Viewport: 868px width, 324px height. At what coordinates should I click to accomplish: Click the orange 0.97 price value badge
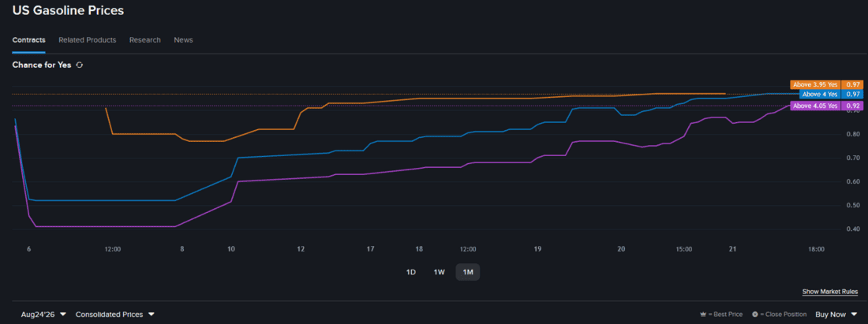(852, 84)
